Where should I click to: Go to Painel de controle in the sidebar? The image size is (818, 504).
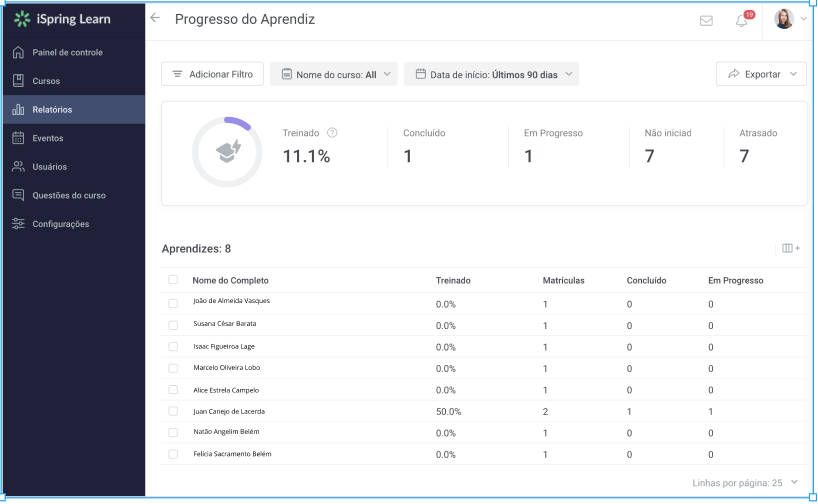(x=67, y=52)
